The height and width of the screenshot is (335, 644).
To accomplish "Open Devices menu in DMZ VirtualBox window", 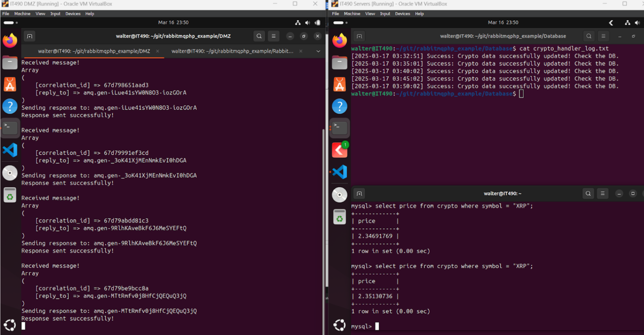I will (x=73, y=14).
